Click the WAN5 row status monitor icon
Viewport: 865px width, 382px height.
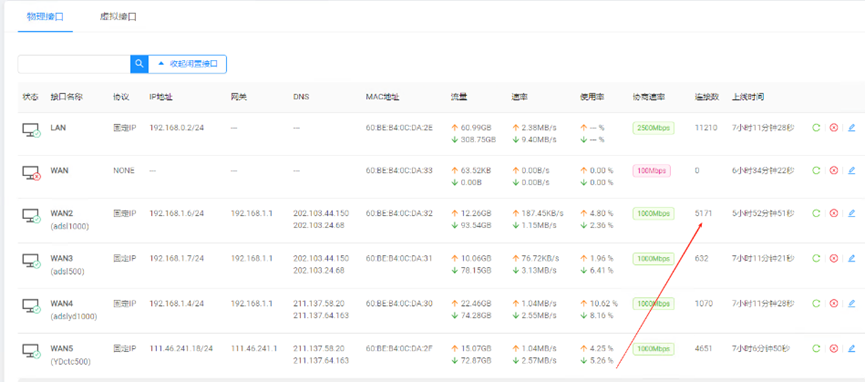tap(31, 351)
